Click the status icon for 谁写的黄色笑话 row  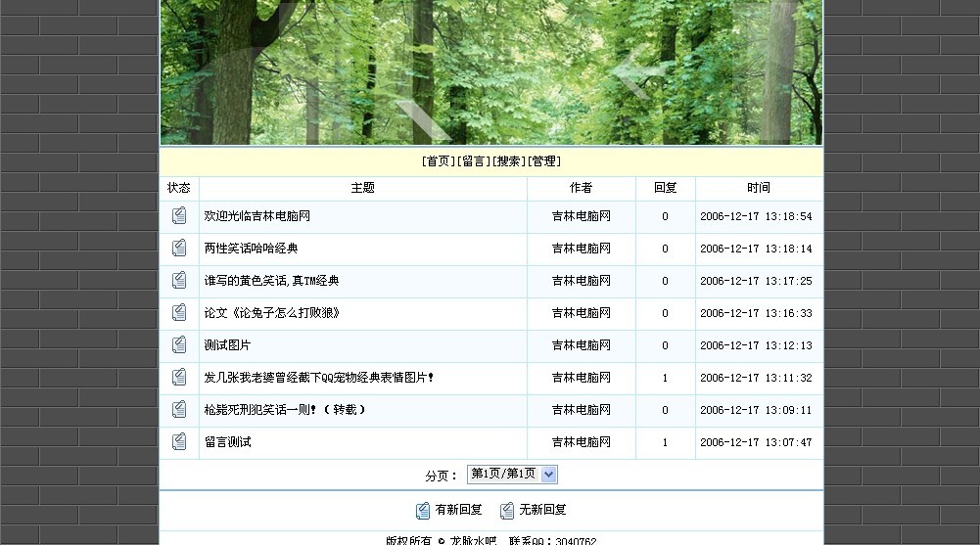click(x=179, y=280)
